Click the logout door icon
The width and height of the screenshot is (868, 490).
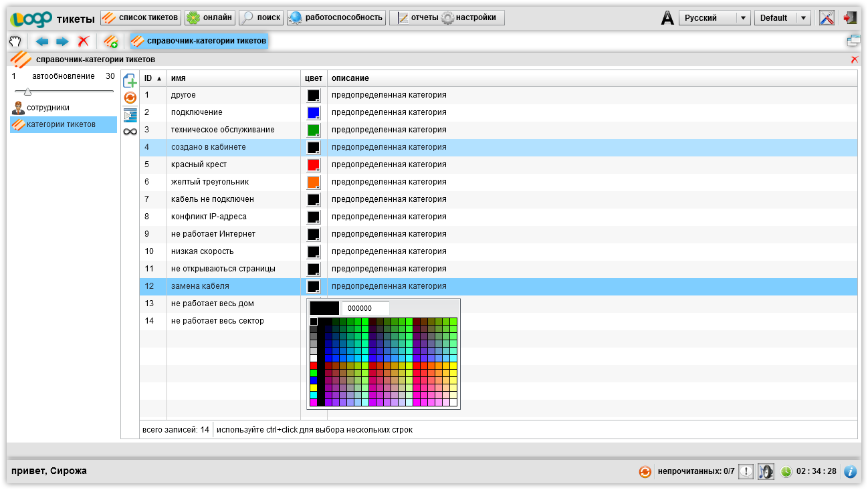(x=849, y=18)
